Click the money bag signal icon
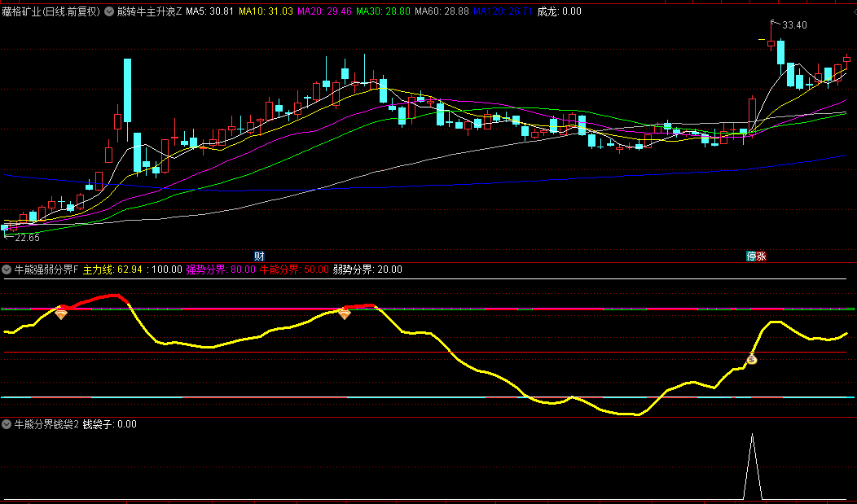857x504 pixels. pos(752,359)
